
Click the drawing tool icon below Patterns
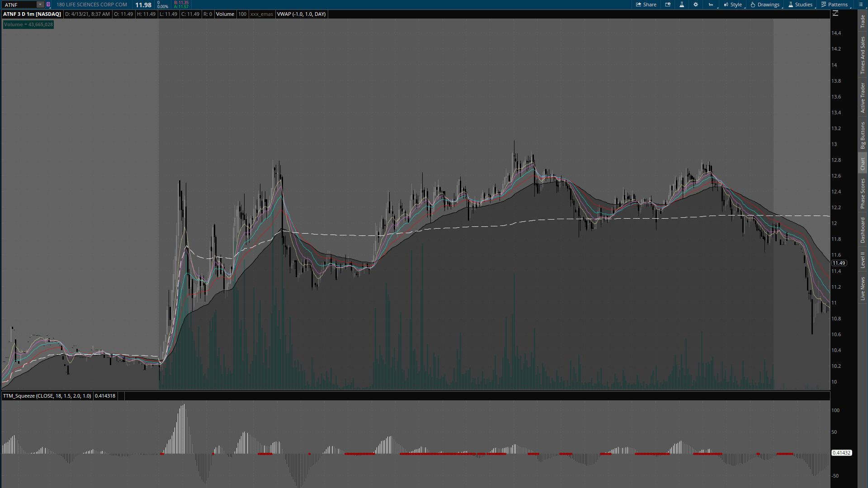[836, 13]
